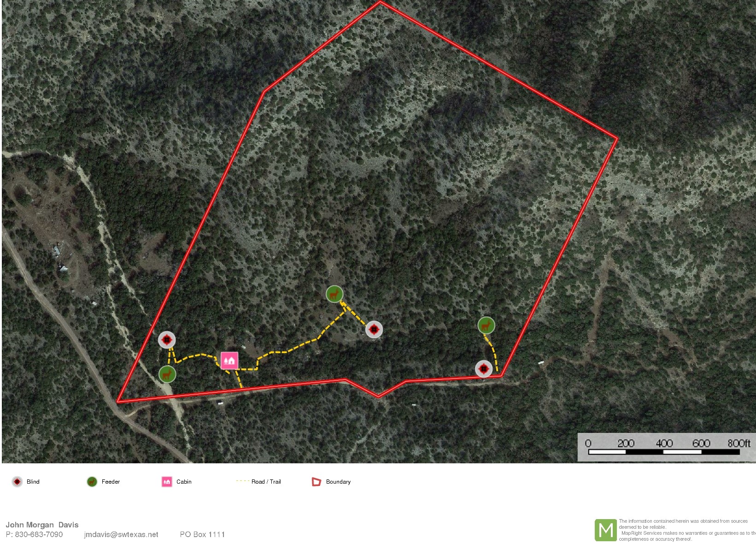The width and height of the screenshot is (756, 544).
Task: Click the Blind marker by the southeast boundary
Action: pos(484,369)
